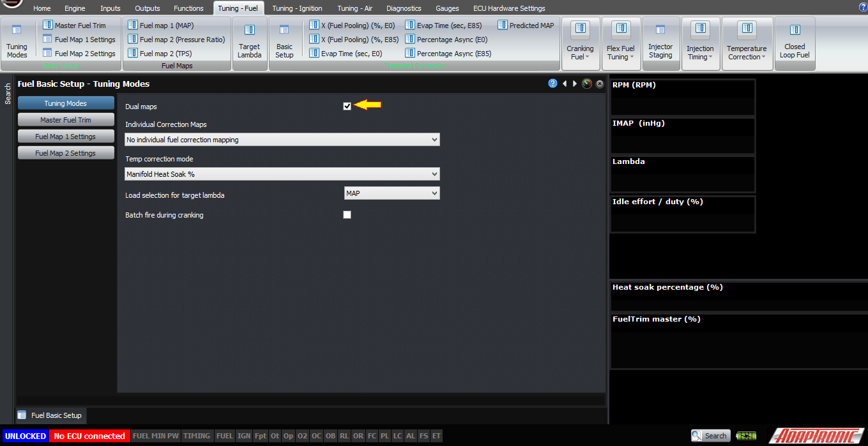This screenshot has width=868, height=446.
Task: Enable Batch fire during cranking
Action: tap(347, 214)
